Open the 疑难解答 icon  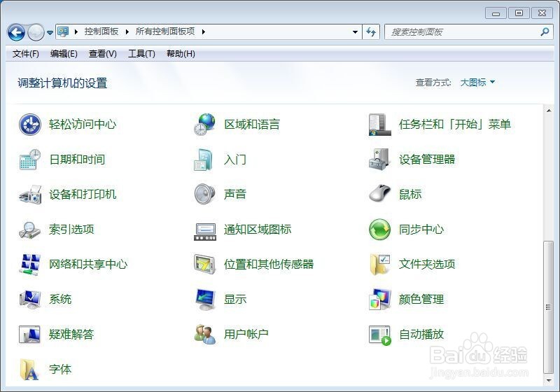click(30, 334)
